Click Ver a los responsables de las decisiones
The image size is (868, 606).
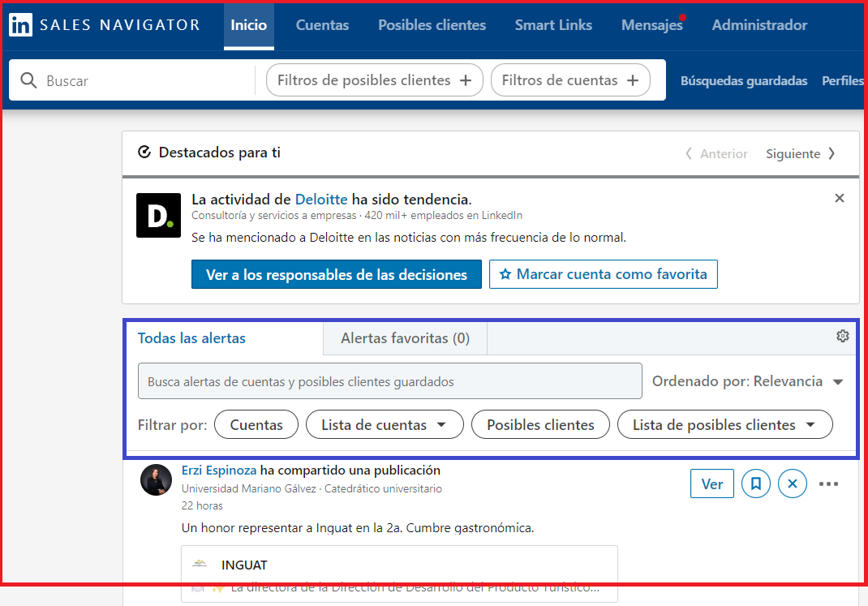[337, 274]
